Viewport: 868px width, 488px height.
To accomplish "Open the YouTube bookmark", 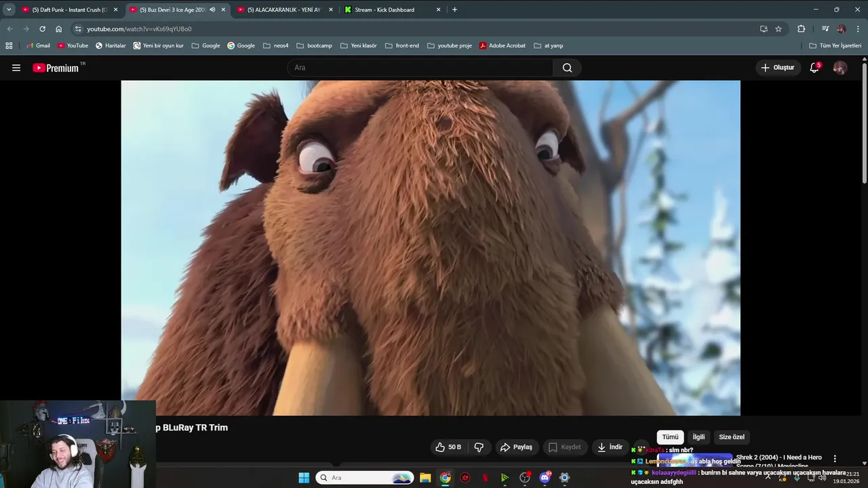I will [73, 45].
